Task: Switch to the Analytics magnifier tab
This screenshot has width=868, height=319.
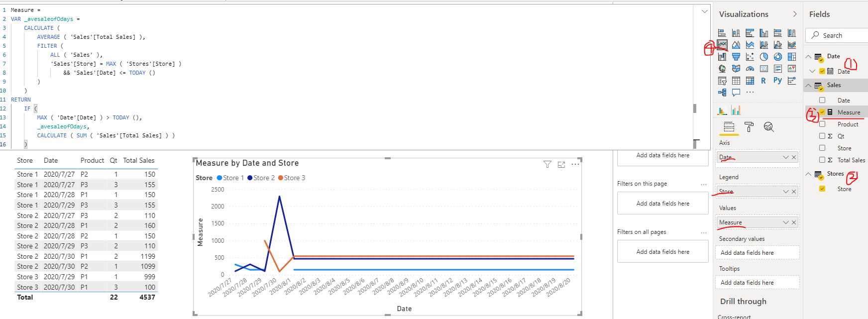Action: [769, 127]
